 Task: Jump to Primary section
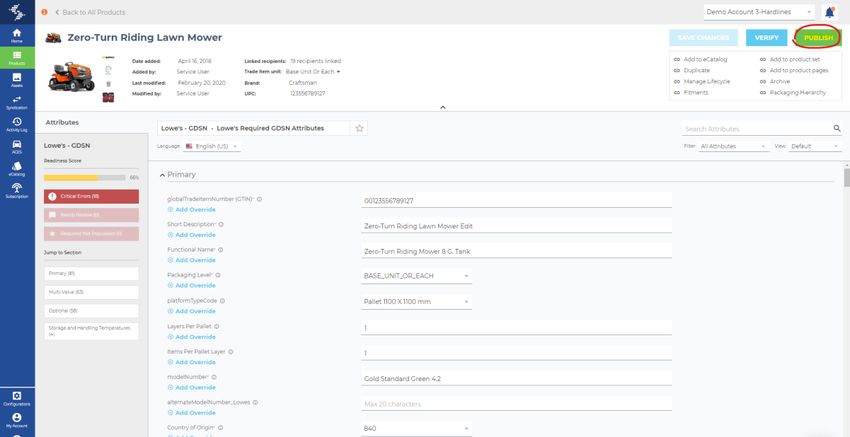pyautogui.click(x=91, y=274)
